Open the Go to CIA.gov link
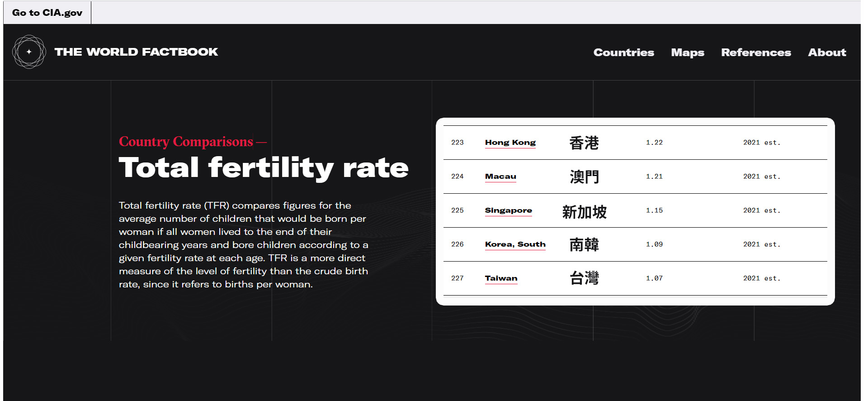The height and width of the screenshot is (401, 868). coord(47,13)
